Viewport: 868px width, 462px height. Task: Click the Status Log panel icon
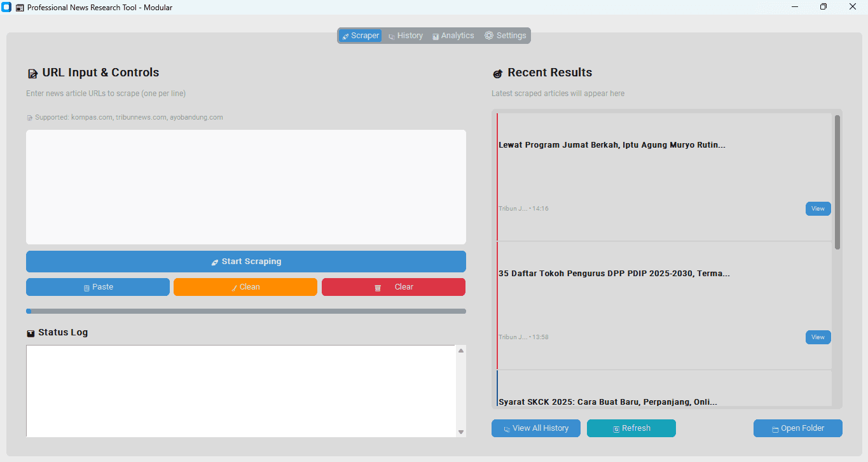31,332
